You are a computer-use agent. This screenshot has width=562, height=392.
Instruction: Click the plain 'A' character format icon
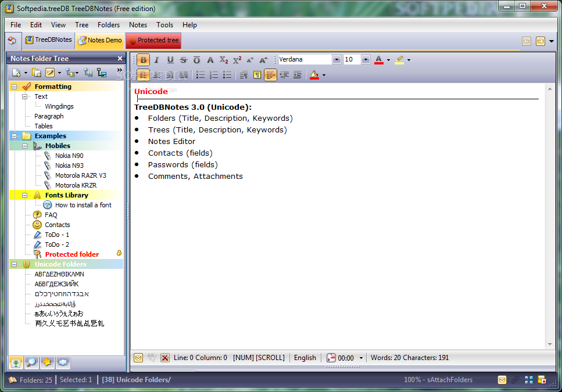[210, 60]
